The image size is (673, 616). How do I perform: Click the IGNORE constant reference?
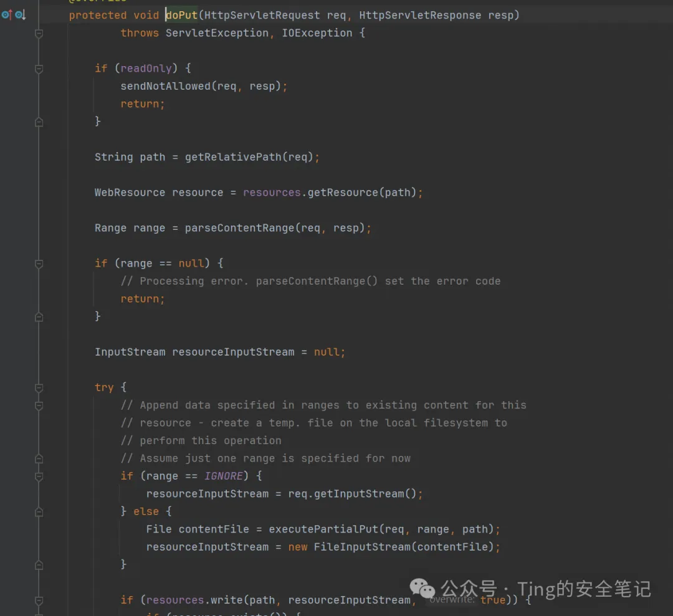(224, 476)
